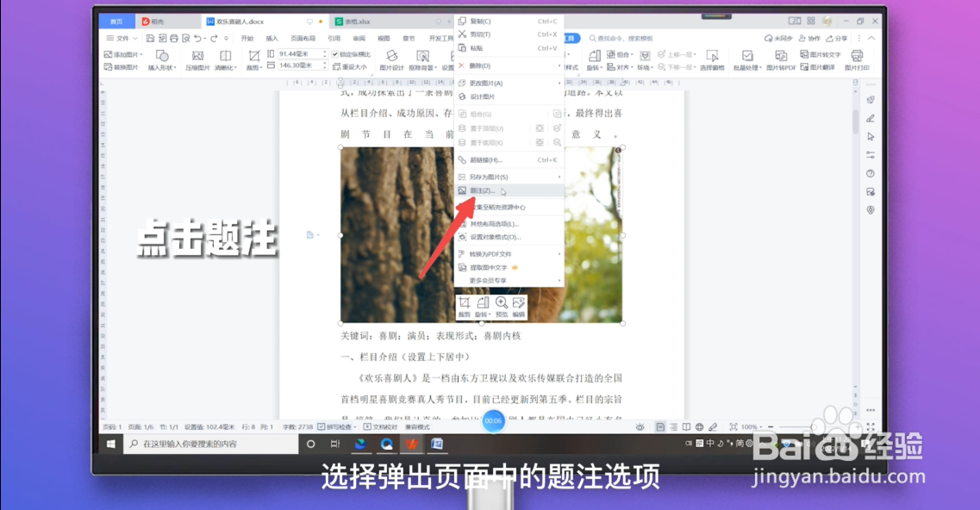
Task: Select 复制(C) from the context menu
Action: point(509,22)
